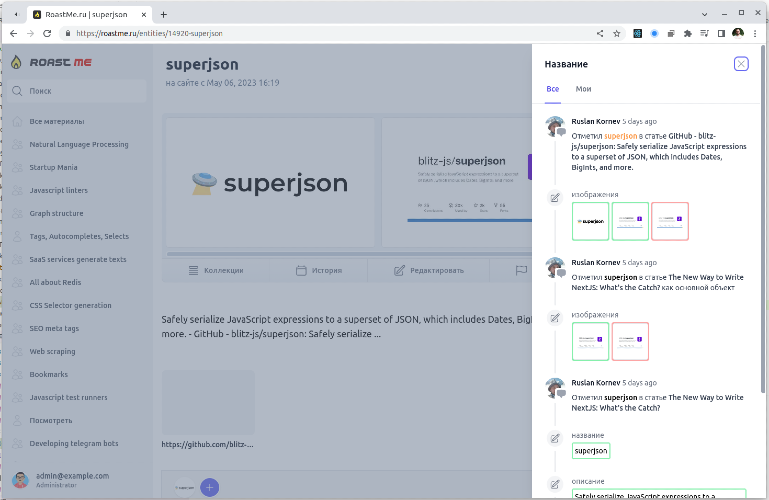Image resolution: width=769 pixels, height=500 pixels.
Task: Click the side panel vertical scrollbar
Action: (763, 218)
